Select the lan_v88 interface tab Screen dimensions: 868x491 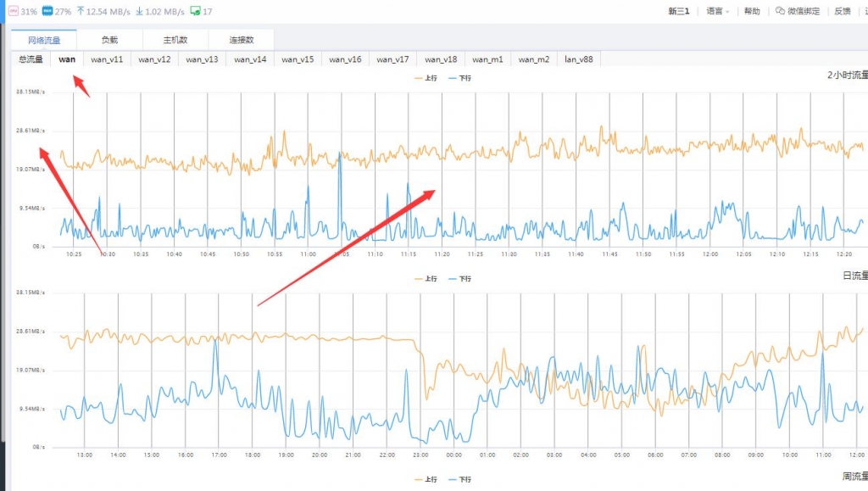click(579, 59)
